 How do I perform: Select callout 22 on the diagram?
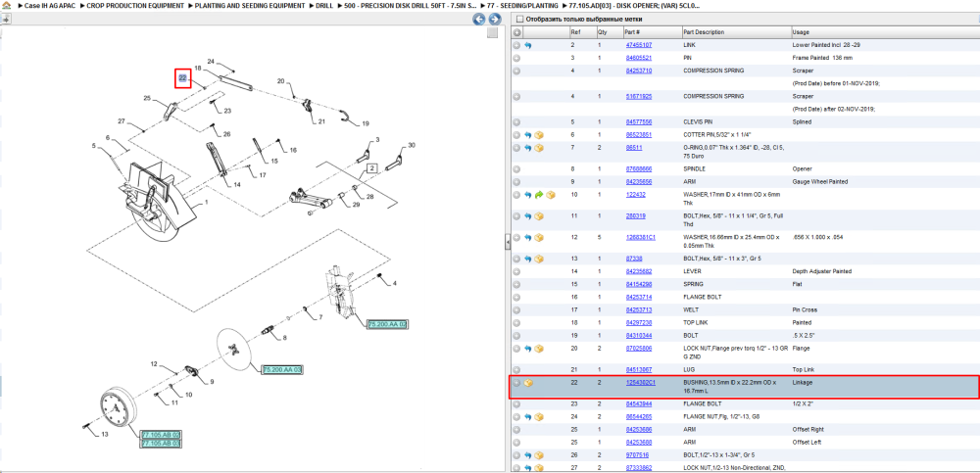click(182, 78)
